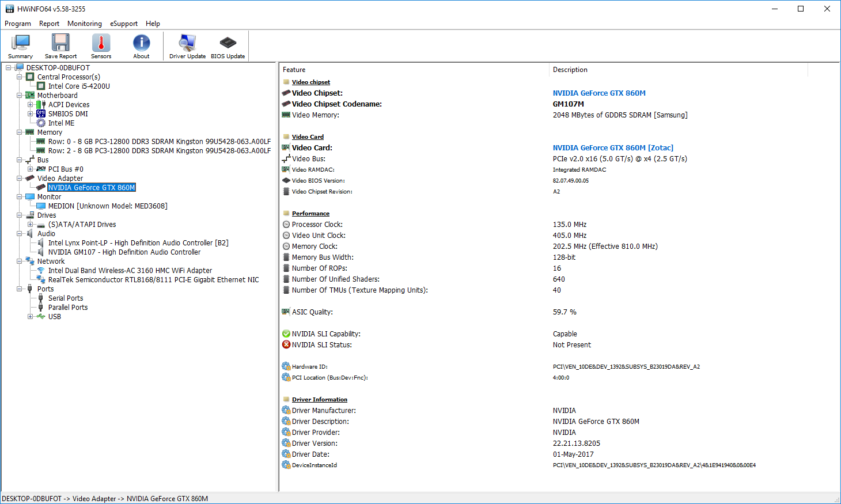Click the Number Of Unified Shaders row
The width and height of the screenshot is (841, 504).
(x=543, y=279)
